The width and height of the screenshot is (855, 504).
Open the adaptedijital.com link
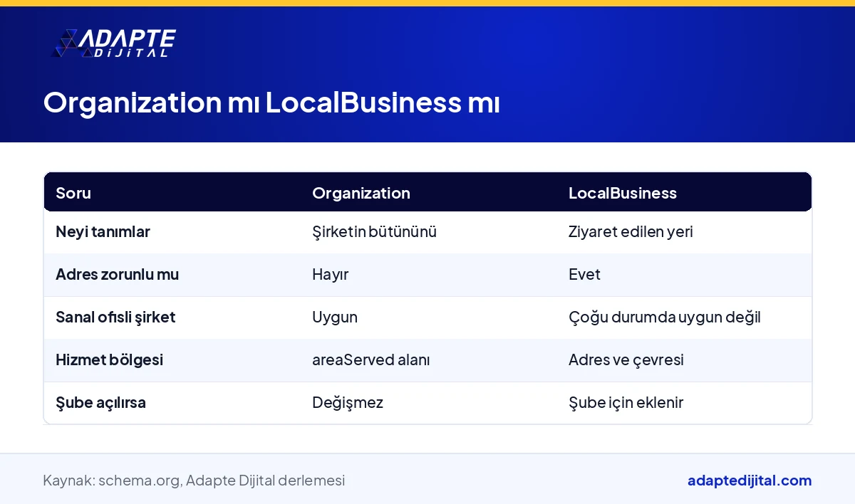click(750, 481)
